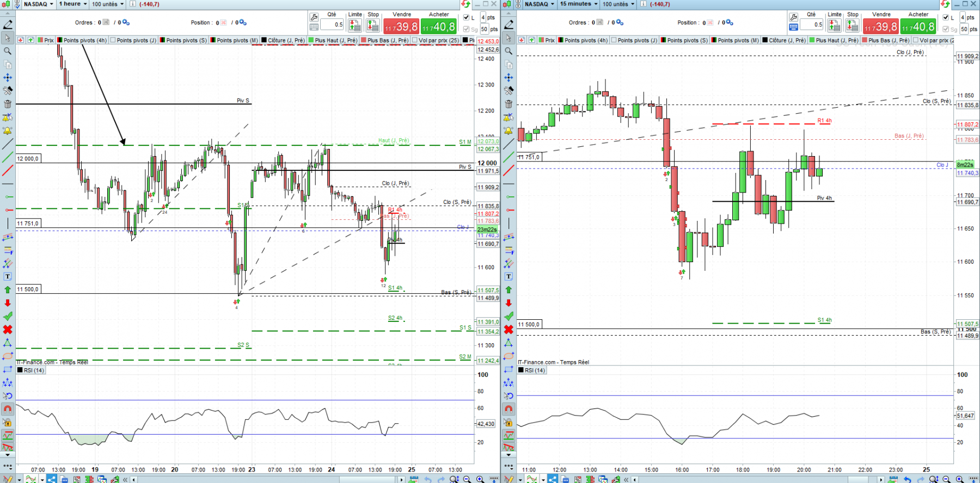Toggle the L checkbox in 1 heure window
The width and height of the screenshot is (980, 483).
[x=466, y=17]
